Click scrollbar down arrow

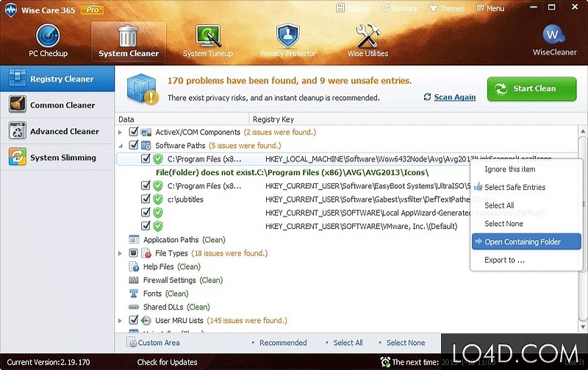click(582, 327)
